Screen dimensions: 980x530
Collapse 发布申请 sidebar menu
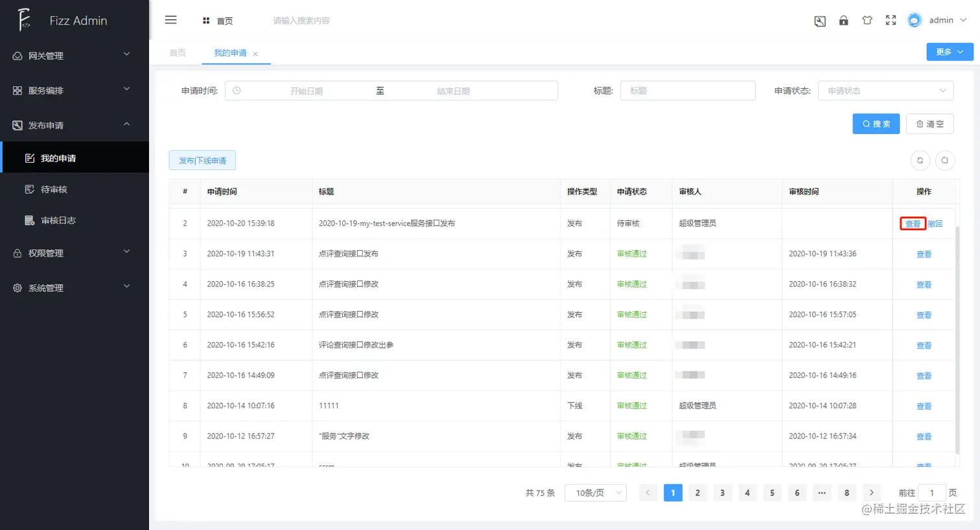75,125
